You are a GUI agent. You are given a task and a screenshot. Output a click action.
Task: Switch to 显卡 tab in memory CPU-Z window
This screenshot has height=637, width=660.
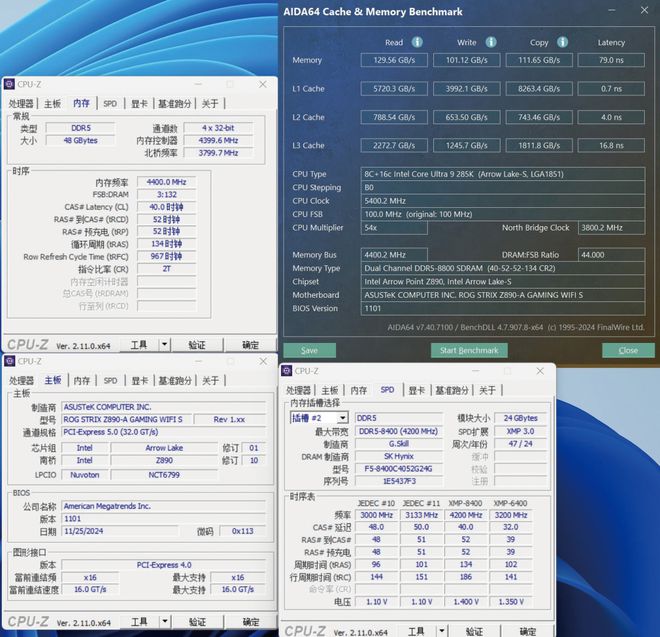point(139,104)
